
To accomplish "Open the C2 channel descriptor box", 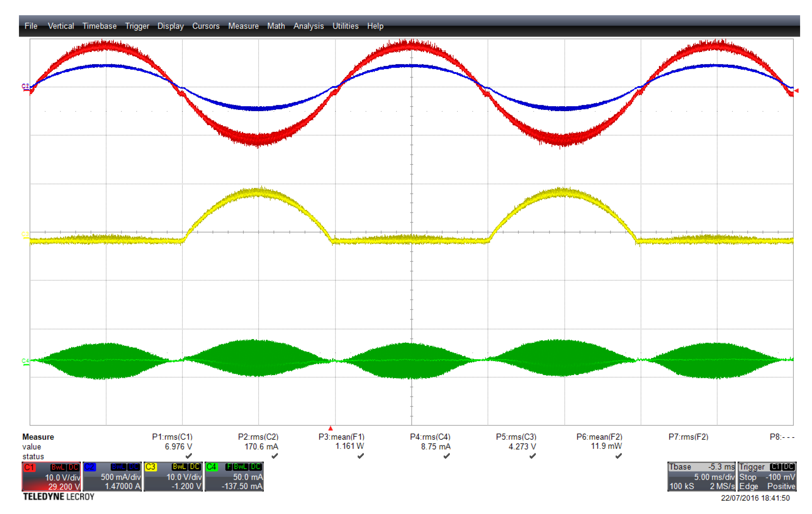I will click(x=112, y=476).
